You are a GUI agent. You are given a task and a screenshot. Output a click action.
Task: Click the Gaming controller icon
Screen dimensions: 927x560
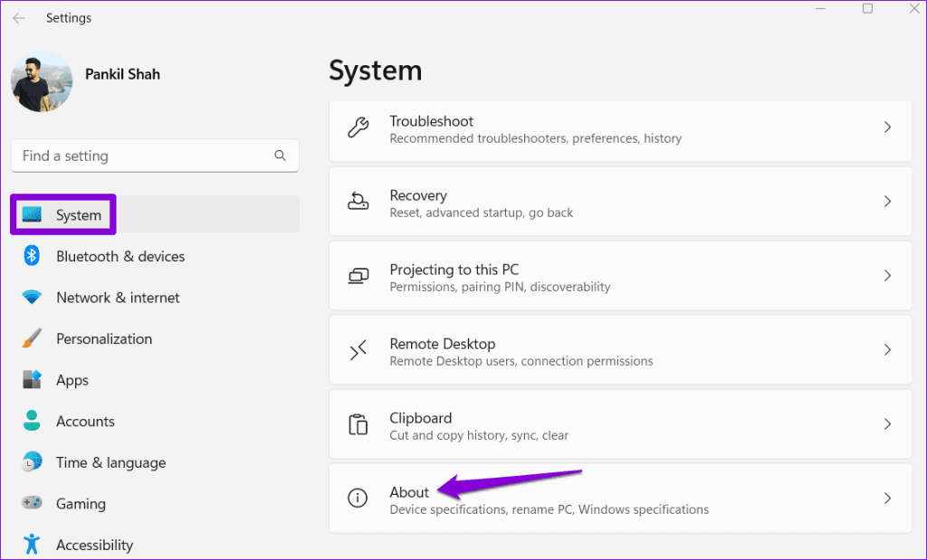click(x=32, y=503)
